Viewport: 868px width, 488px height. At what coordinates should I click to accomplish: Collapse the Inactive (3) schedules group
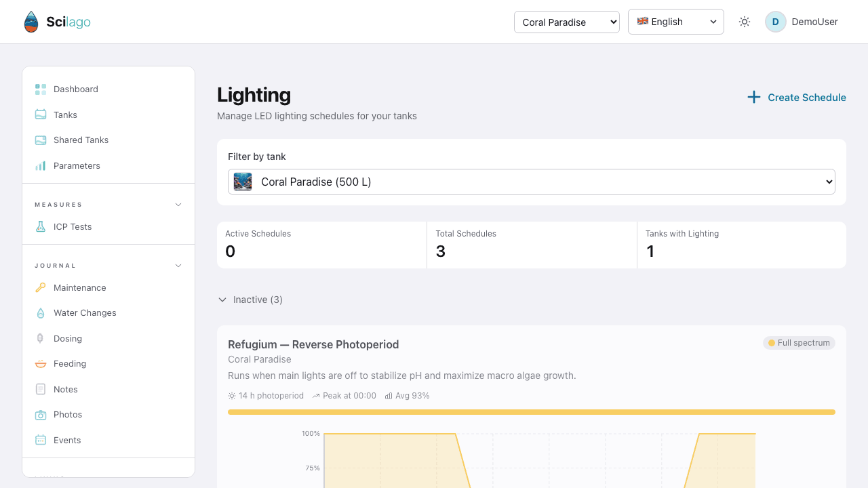tap(250, 300)
